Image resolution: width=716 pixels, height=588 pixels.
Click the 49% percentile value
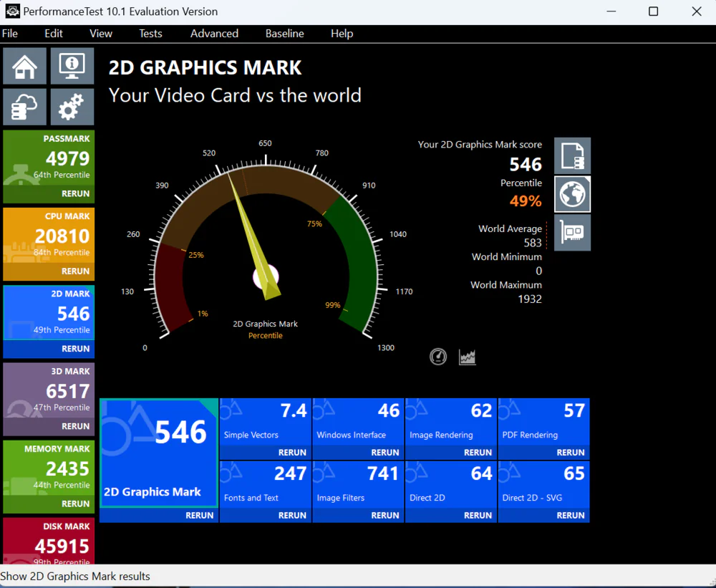pyautogui.click(x=526, y=201)
